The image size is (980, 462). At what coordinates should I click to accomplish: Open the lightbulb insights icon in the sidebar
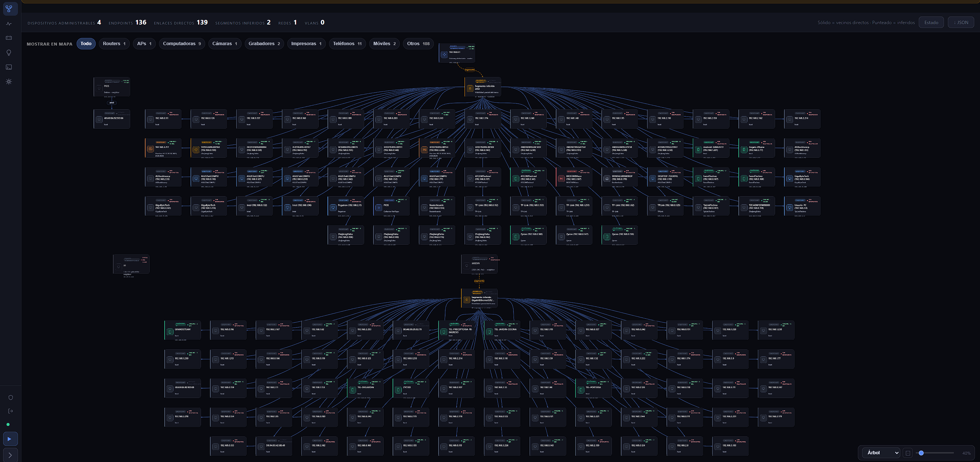[9, 52]
